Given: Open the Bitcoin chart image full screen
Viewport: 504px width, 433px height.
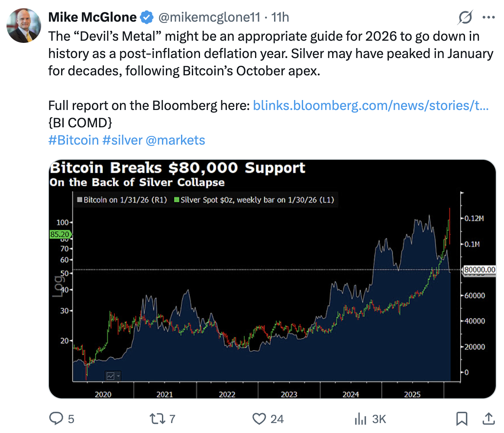Looking at the screenshot, I should tap(273, 279).
